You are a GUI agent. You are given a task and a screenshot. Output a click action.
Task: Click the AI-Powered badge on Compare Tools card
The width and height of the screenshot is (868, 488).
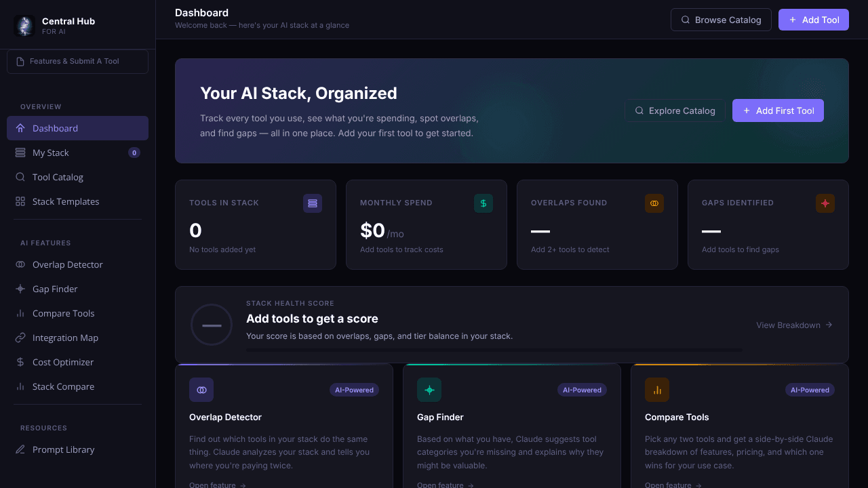coord(810,390)
